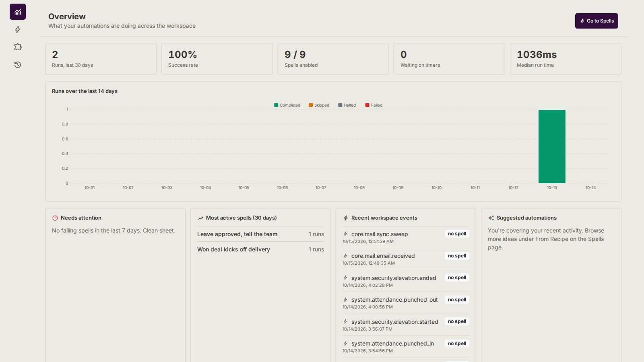
Task: Click the Go to Spells button
Action: [597, 21]
